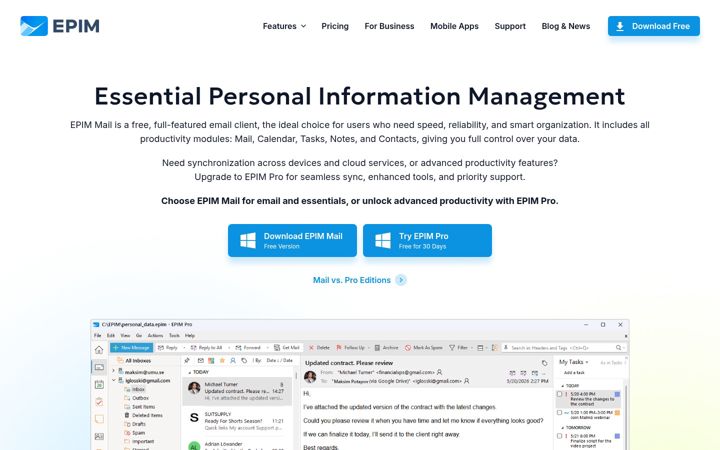
Task: Open the For Business page
Action: (x=389, y=26)
